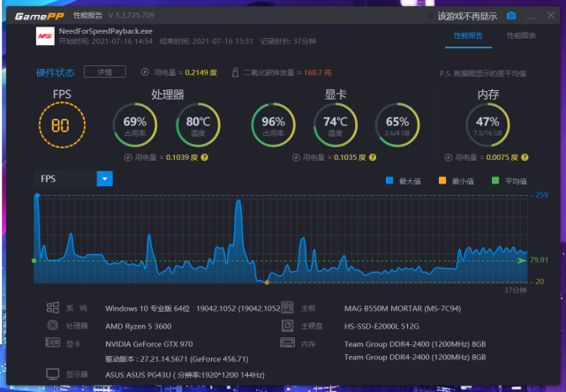Click the 79.91 average value label

coord(539,260)
